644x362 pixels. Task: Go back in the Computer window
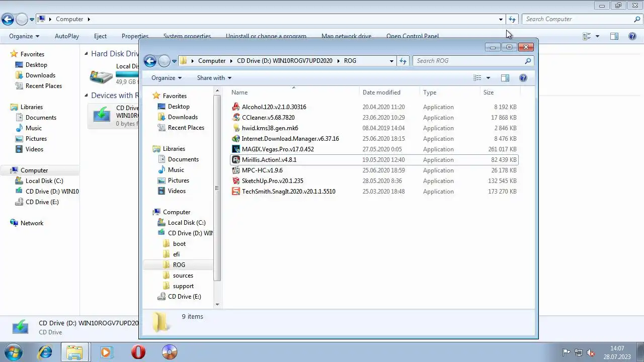8,19
